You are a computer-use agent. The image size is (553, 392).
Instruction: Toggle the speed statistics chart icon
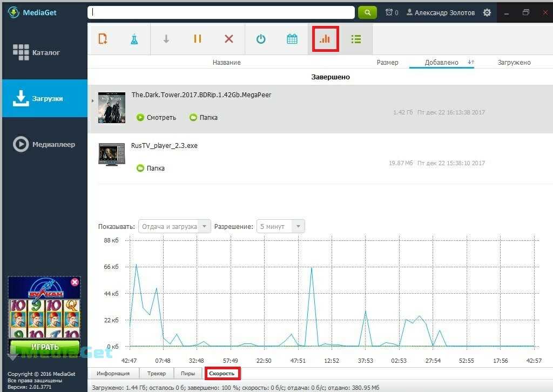[x=325, y=39]
